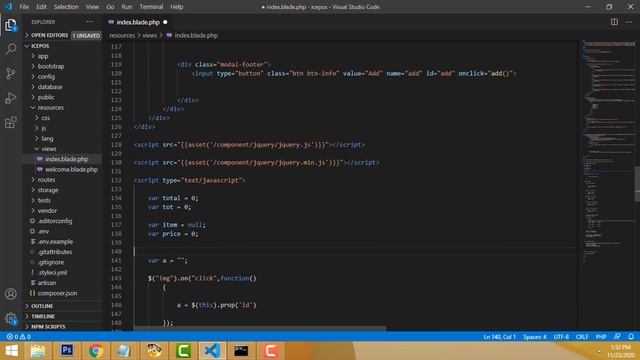Viewport: 640px width, 360px height.
Task: Click Ln 140, Col 1 in status bar
Action: (x=500, y=337)
